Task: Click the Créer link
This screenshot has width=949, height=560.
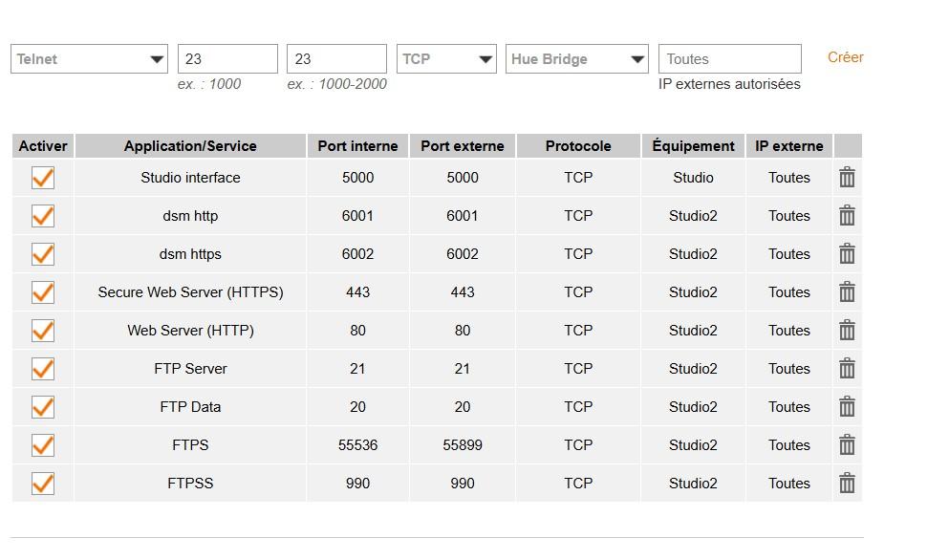Action: [x=845, y=57]
